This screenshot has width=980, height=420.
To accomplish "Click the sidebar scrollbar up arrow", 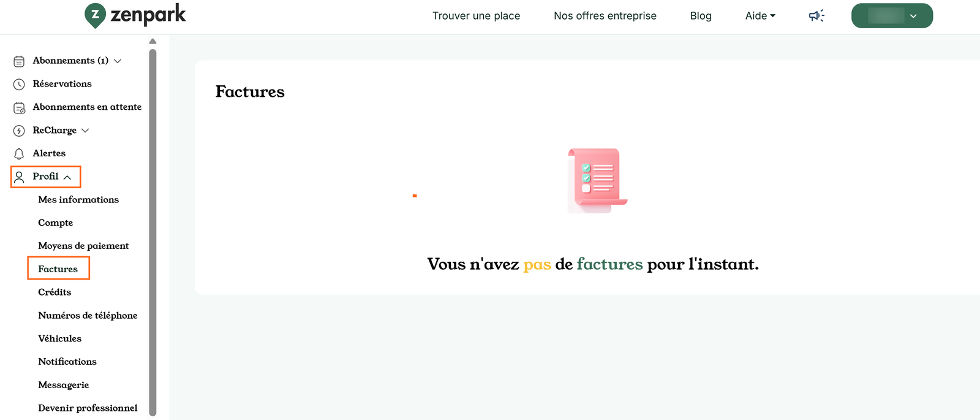I will pos(153,41).
